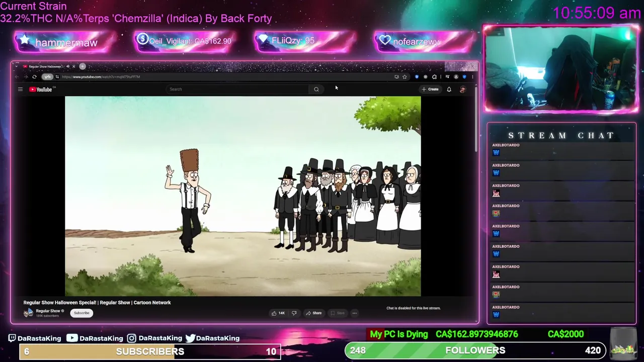Click the YouTube search magnifier button

pos(316,89)
